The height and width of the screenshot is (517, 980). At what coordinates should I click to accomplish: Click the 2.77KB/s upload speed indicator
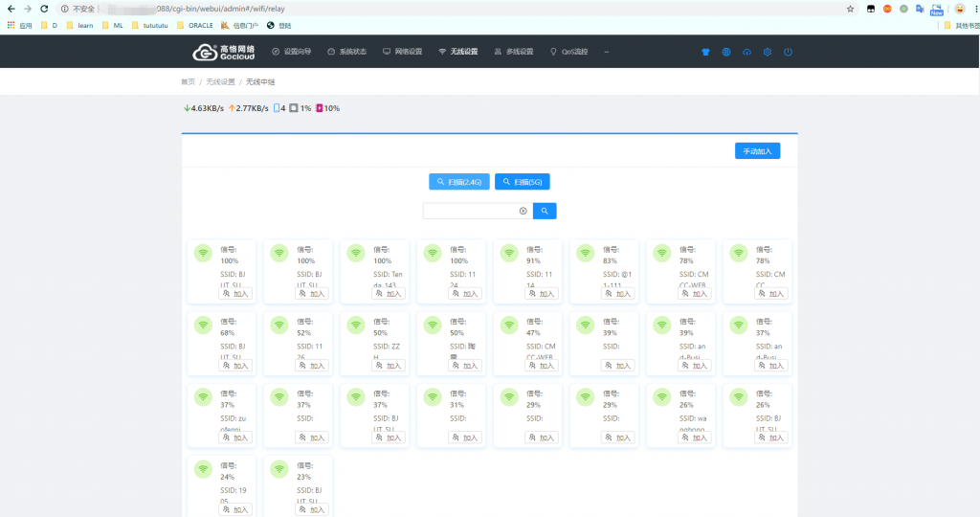(248, 108)
